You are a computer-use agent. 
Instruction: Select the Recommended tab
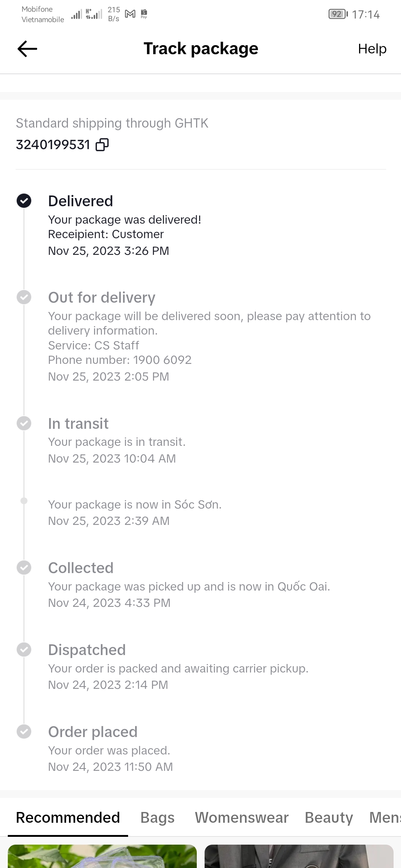(x=68, y=818)
